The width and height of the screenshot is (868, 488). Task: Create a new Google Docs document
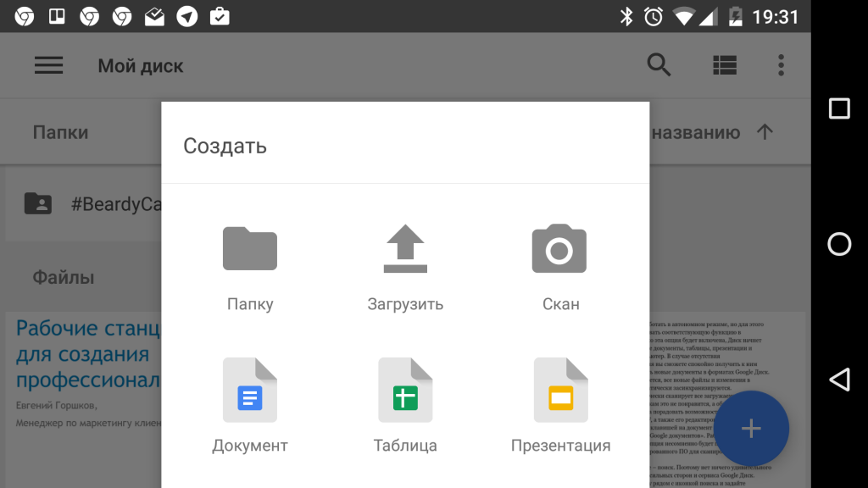249,391
